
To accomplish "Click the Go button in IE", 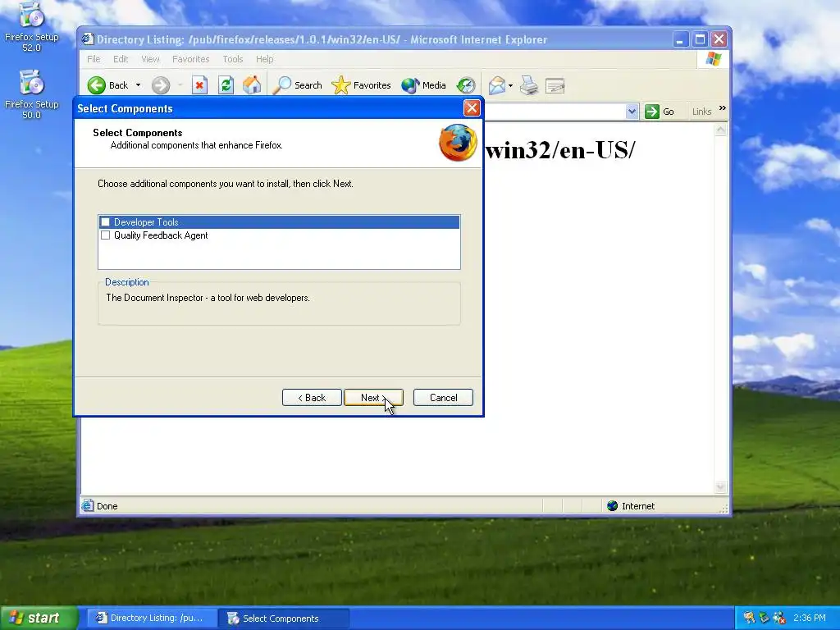I will pyautogui.click(x=660, y=112).
